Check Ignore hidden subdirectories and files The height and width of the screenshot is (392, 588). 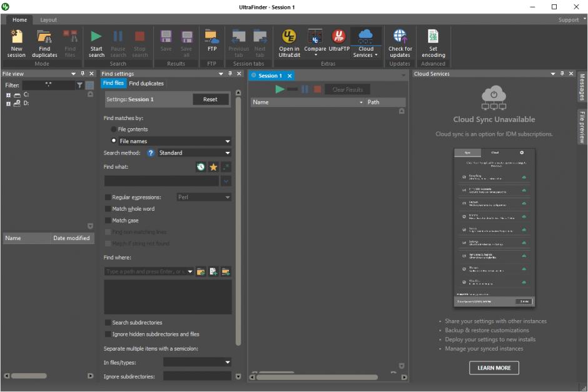pyautogui.click(x=108, y=334)
